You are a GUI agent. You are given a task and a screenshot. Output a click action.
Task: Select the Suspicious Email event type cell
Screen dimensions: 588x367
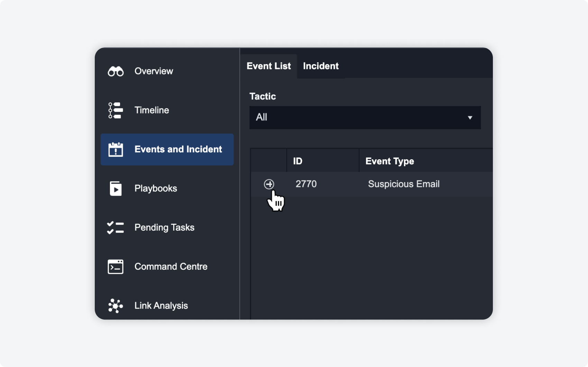(404, 184)
